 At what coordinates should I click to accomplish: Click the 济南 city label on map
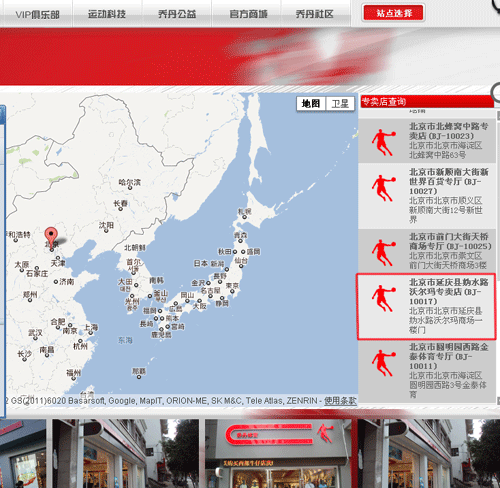[x=66, y=282]
